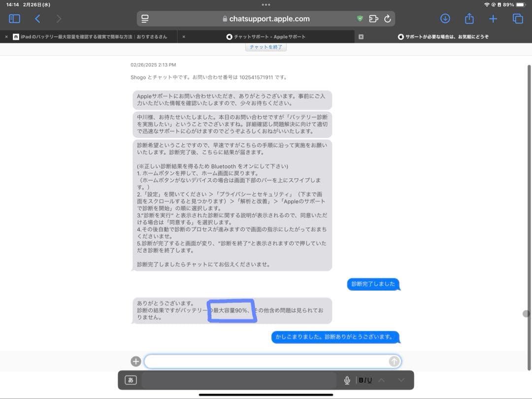Open the downloads list
532x399 pixels.
click(x=445, y=19)
